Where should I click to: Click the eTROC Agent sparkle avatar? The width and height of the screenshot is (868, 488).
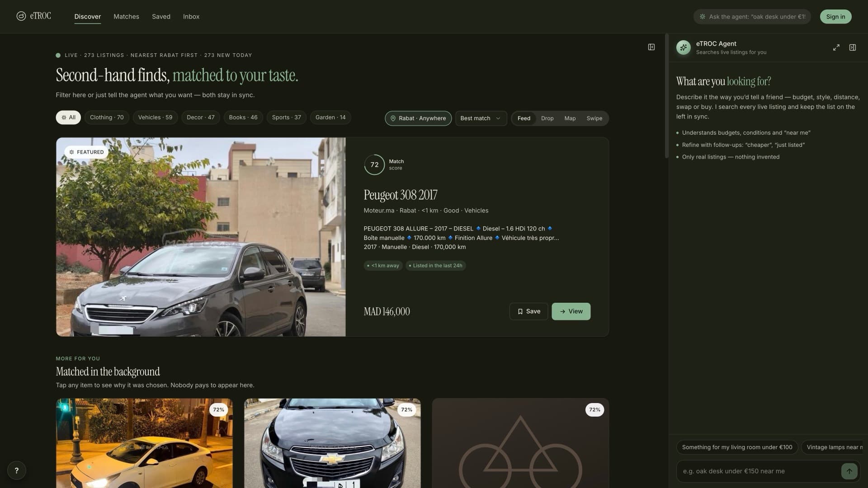(684, 47)
